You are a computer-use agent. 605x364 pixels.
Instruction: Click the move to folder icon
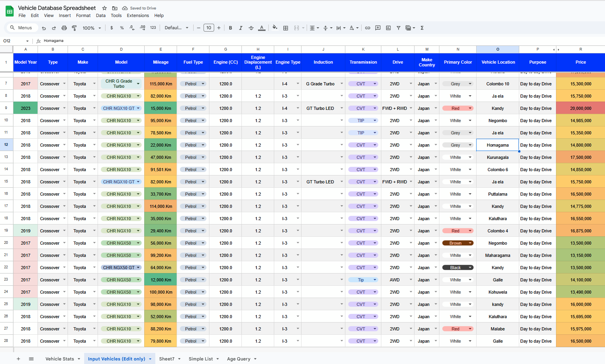(115, 8)
